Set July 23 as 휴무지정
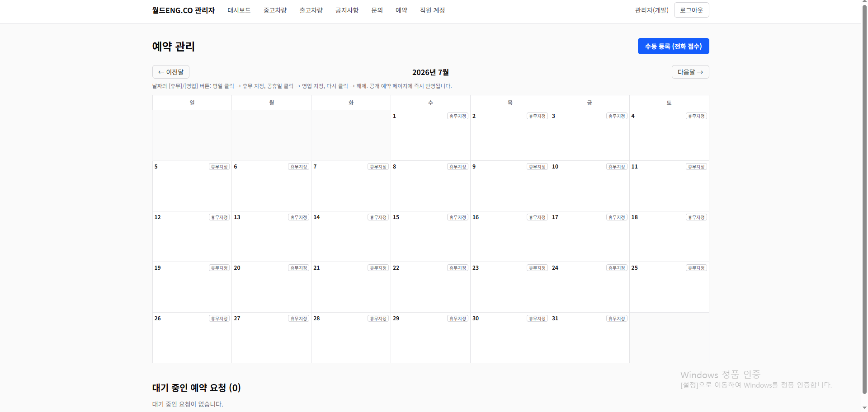Image resolution: width=868 pixels, height=412 pixels. coord(537,268)
